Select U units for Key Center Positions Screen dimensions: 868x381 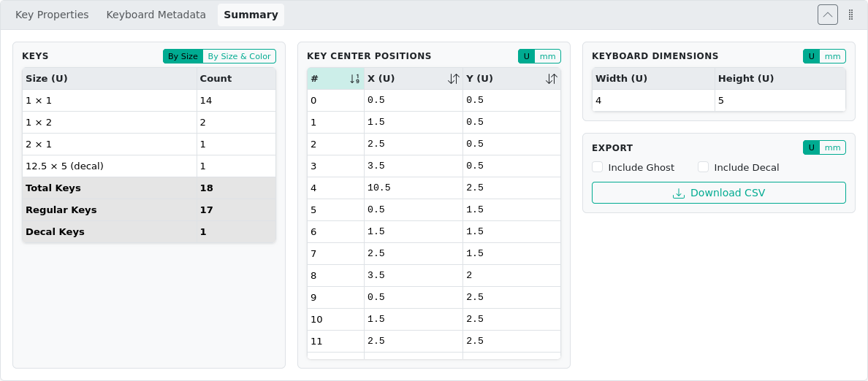(x=526, y=56)
